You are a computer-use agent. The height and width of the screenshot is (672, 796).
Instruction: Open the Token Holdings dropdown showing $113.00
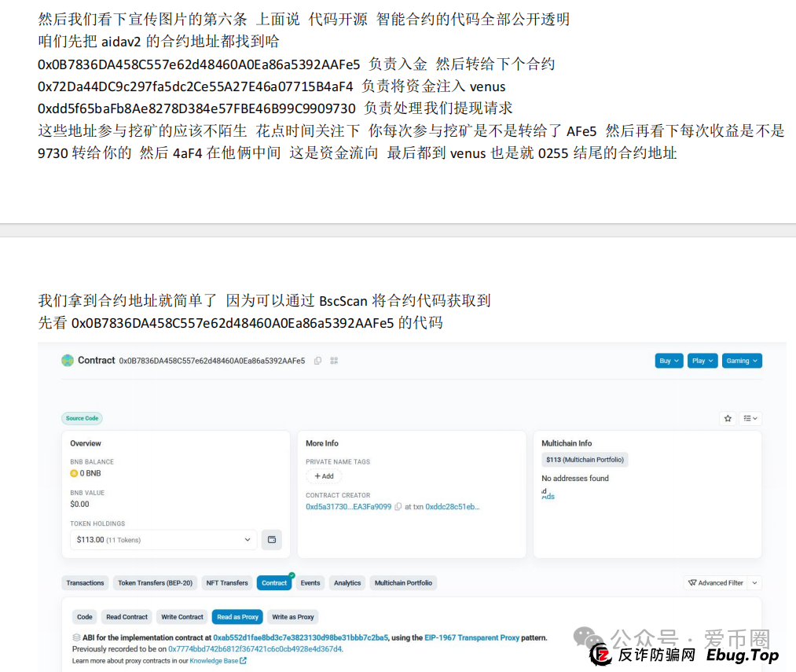[x=163, y=540]
